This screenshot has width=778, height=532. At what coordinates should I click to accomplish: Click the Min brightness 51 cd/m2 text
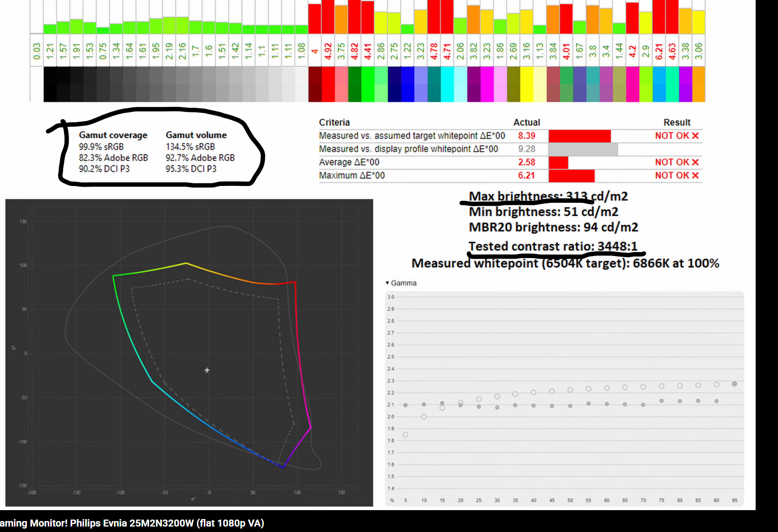pyautogui.click(x=544, y=212)
